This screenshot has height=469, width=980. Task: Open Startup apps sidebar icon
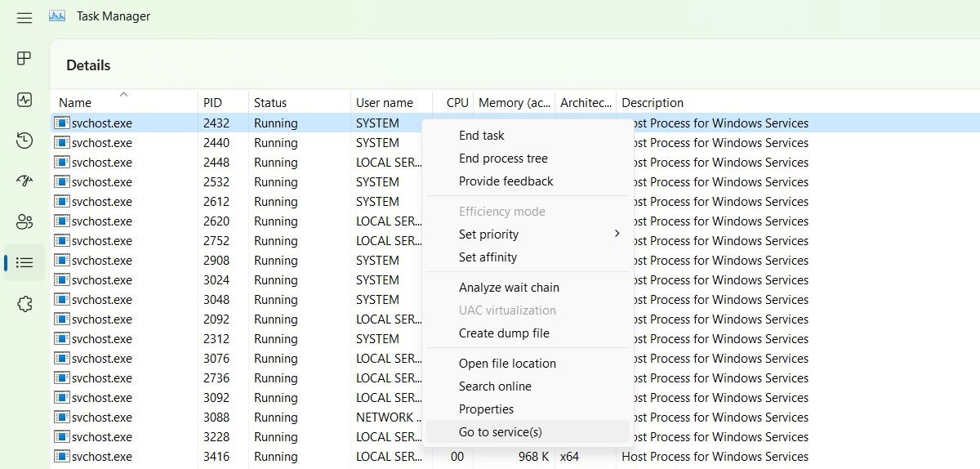click(24, 181)
